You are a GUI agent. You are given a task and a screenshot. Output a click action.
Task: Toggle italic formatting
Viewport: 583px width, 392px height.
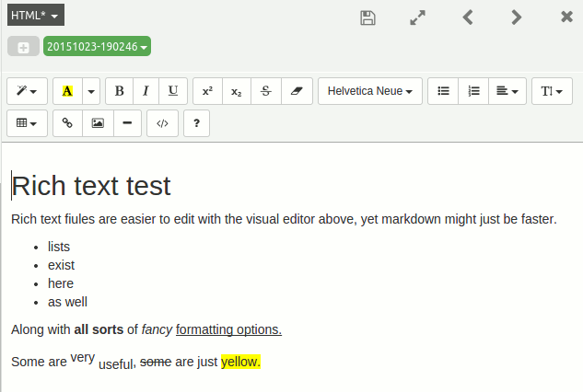(x=146, y=91)
